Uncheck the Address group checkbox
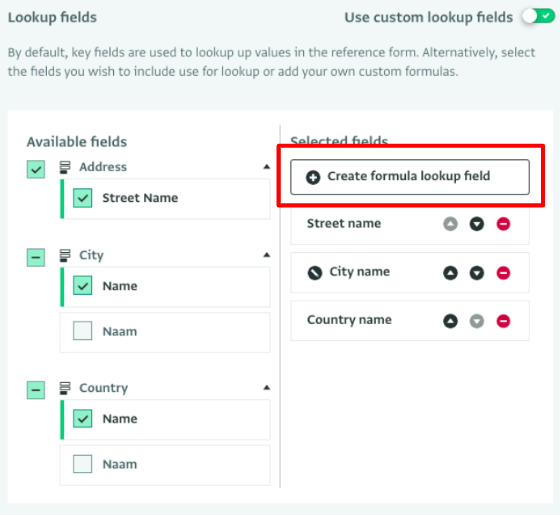Image resolution: width=560 pixels, height=515 pixels. [x=36, y=169]
